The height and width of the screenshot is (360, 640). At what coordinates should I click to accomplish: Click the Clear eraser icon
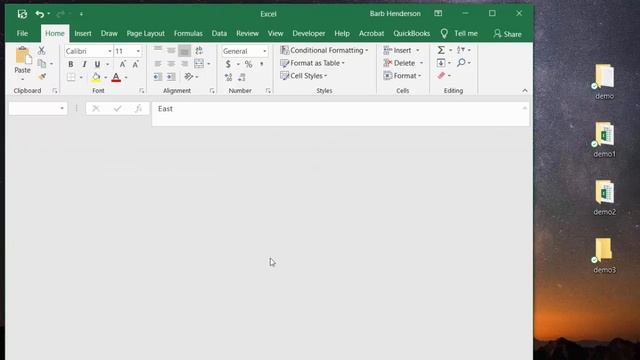pyautogui.click(x=441, y=76)
